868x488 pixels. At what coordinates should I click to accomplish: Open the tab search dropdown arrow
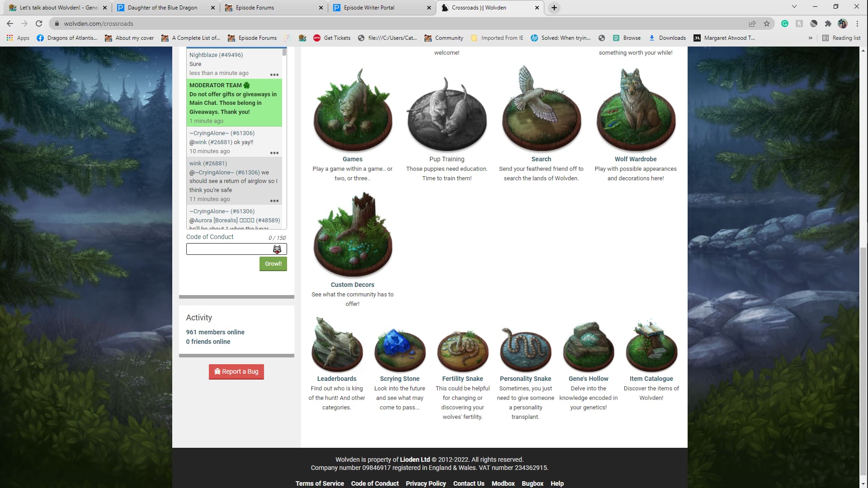(x=794, y=7)
